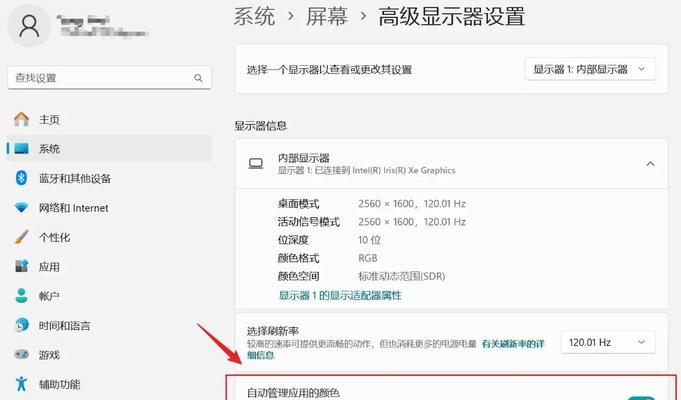Click the 桌面模式 resolution value

click(x=412, y=204)
